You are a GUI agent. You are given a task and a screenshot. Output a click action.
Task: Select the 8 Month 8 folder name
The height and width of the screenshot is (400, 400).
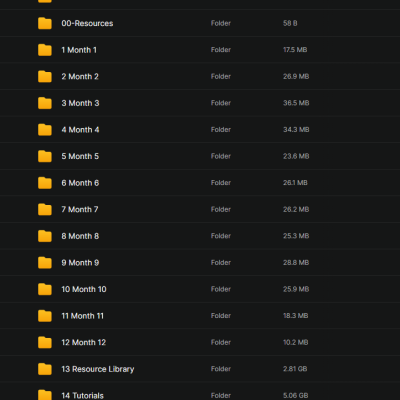(x=80, y=236)
